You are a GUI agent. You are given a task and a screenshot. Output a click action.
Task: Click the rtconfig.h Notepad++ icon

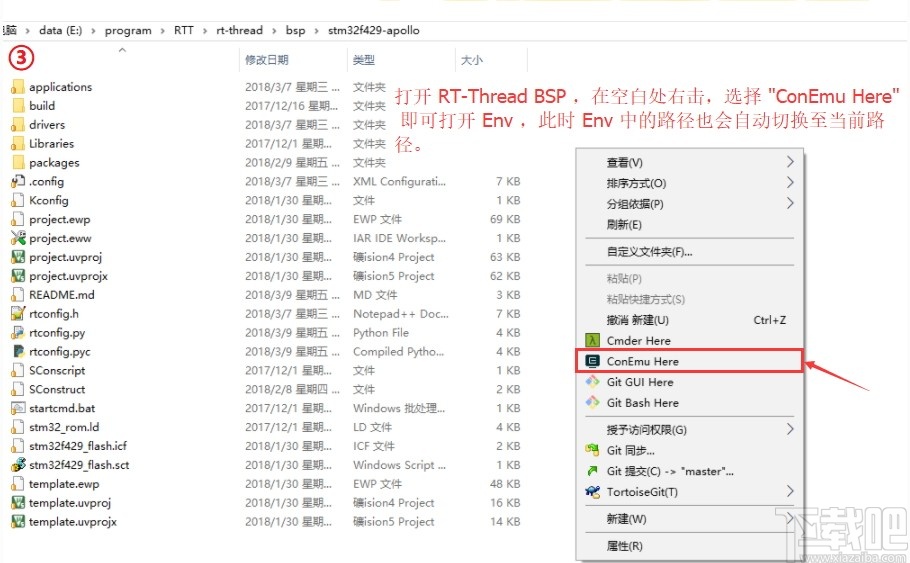click(18, 313)
